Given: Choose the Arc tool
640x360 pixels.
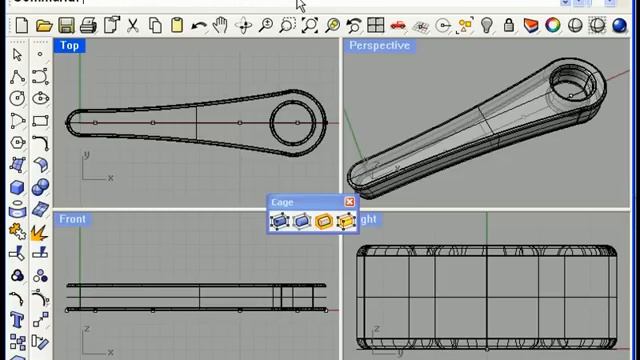Looking at the screenshot, I should pos(17,121).
